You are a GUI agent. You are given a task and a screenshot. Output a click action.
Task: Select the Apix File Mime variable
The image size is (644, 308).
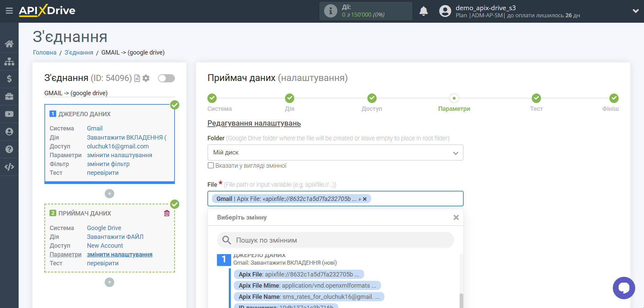coord(307,286)
